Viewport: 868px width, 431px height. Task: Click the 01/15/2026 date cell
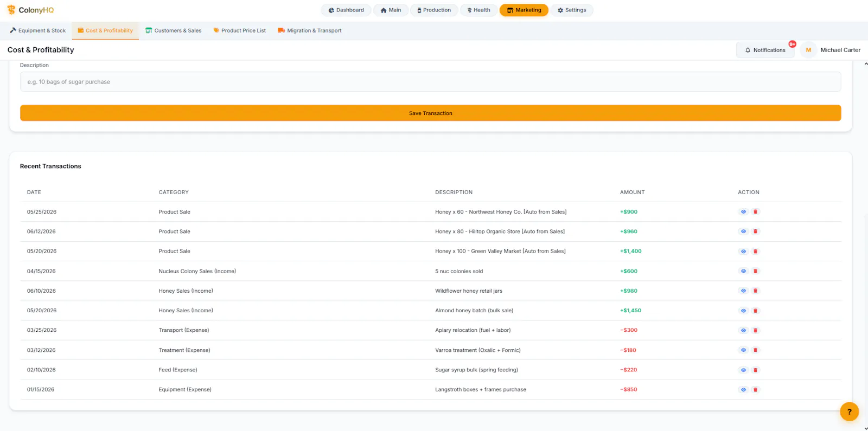(41, 390)
